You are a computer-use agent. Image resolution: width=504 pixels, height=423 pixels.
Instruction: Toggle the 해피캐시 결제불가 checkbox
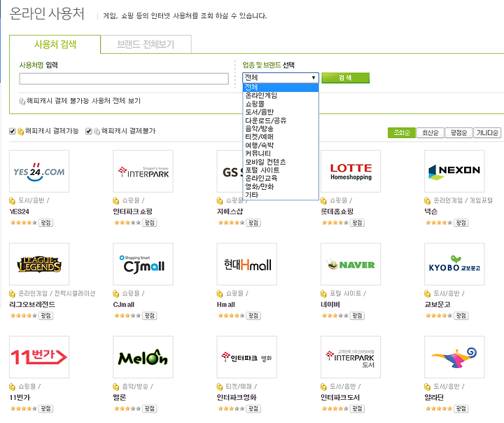(89, 131)
